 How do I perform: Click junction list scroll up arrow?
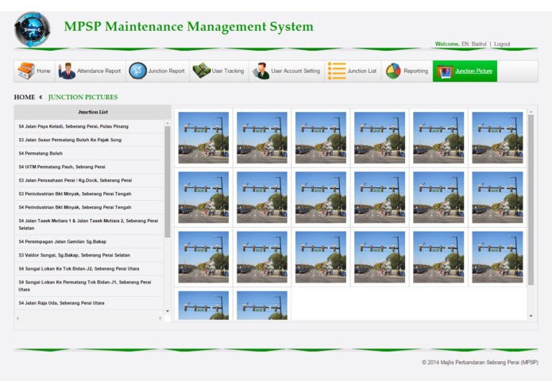click(168, 123)
